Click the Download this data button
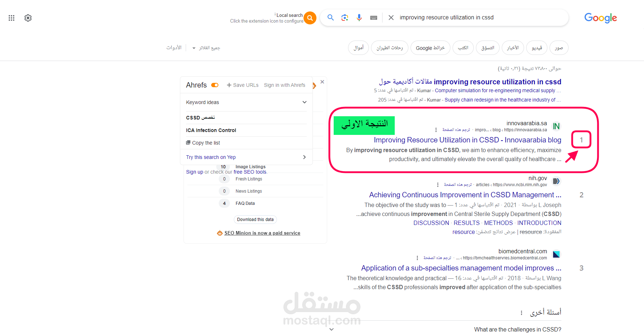Image resolution: width=644 pixels, height=334 pixels. (255, 219)
